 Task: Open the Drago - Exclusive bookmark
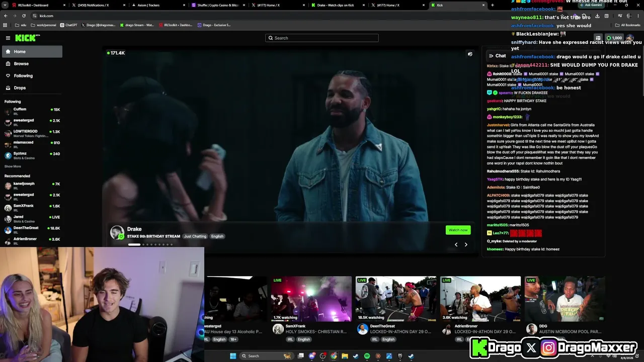click(x=214, y=25)
